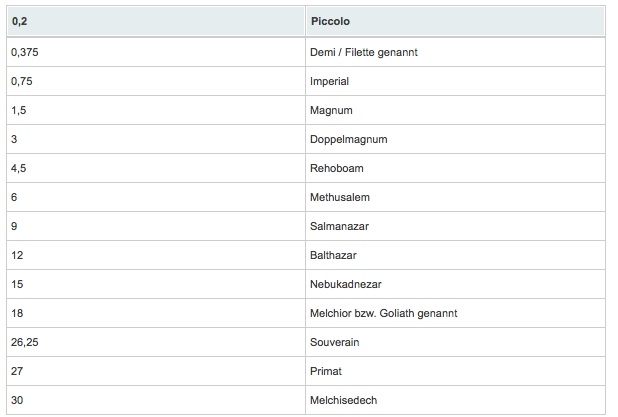
Task: Select the 26,25 volume cell
Action: (x=156, y=342)
